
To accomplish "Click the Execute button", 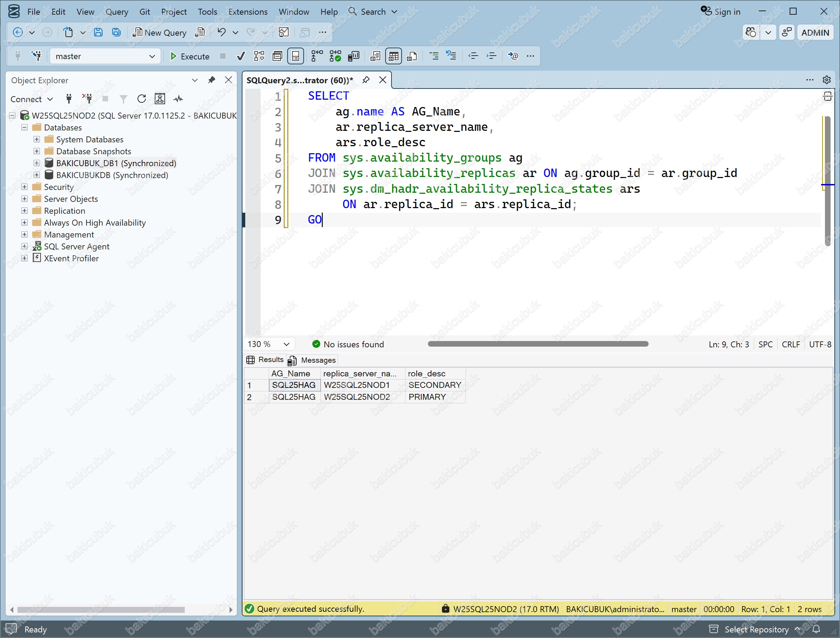I will click(190, 57).
